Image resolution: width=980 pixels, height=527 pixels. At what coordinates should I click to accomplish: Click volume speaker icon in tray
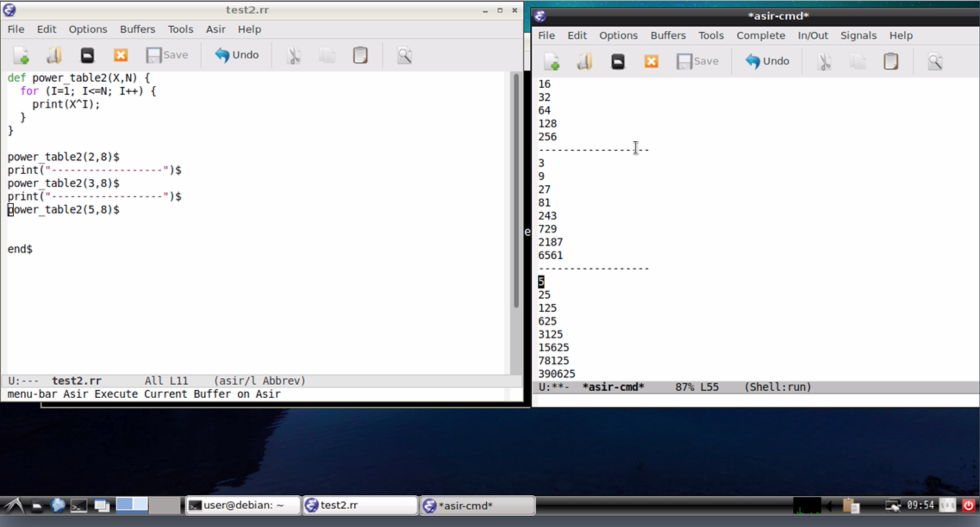coord(829,505)
